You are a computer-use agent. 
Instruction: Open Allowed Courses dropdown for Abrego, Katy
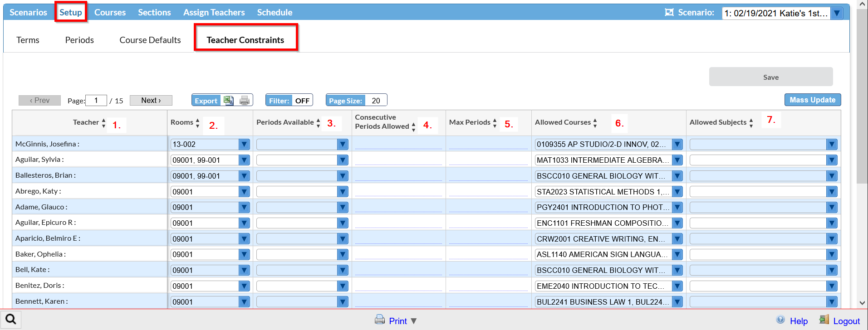click(x=677, y=192)
